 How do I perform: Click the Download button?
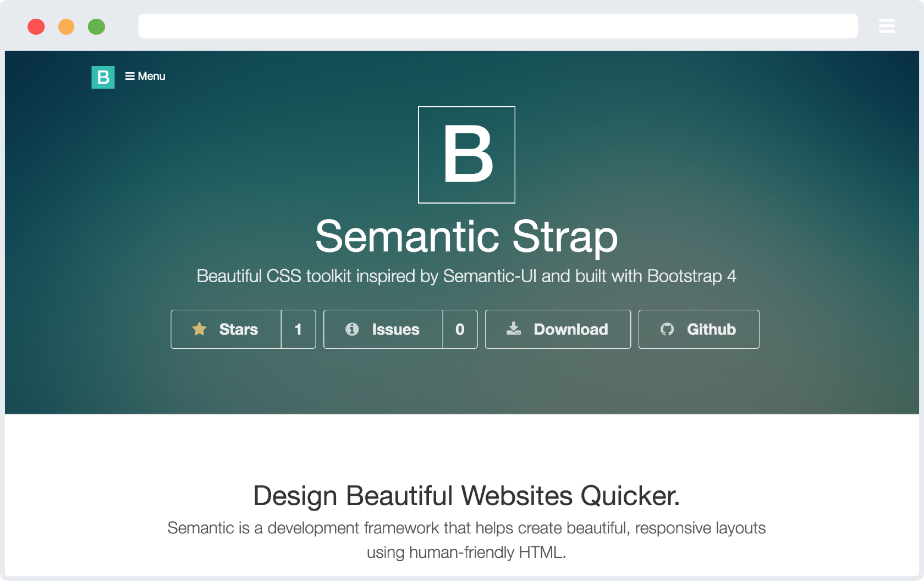click(557, 329)
